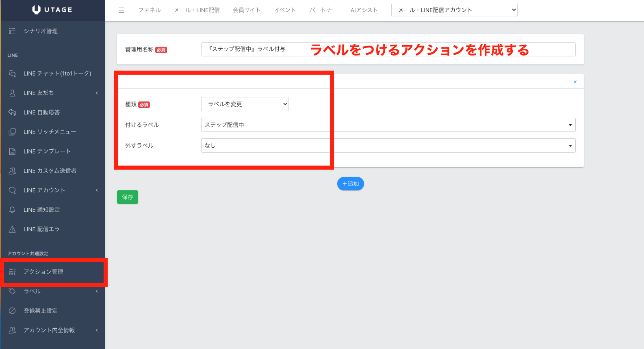Image resolution: width=644 pixels, height=349 pixels.
Task: Click the LINE template document icon
Action: pos(12,151)
